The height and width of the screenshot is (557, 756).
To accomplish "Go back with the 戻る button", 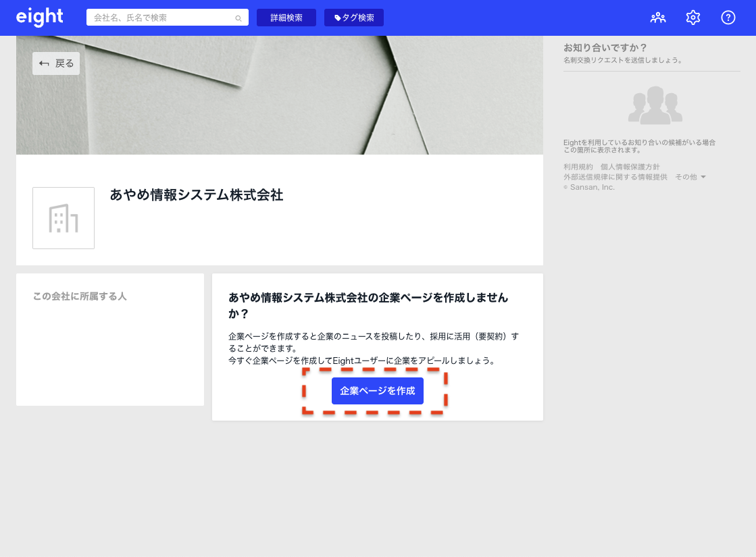I will (56, 63).
